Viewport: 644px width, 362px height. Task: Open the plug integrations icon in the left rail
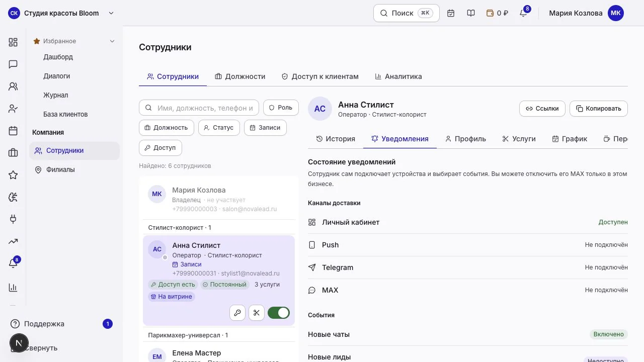point(13,219)
